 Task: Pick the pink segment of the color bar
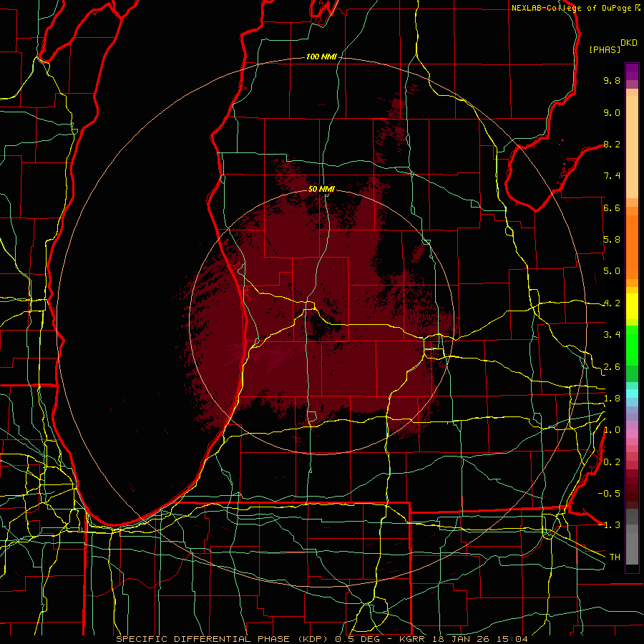[632, 434]
